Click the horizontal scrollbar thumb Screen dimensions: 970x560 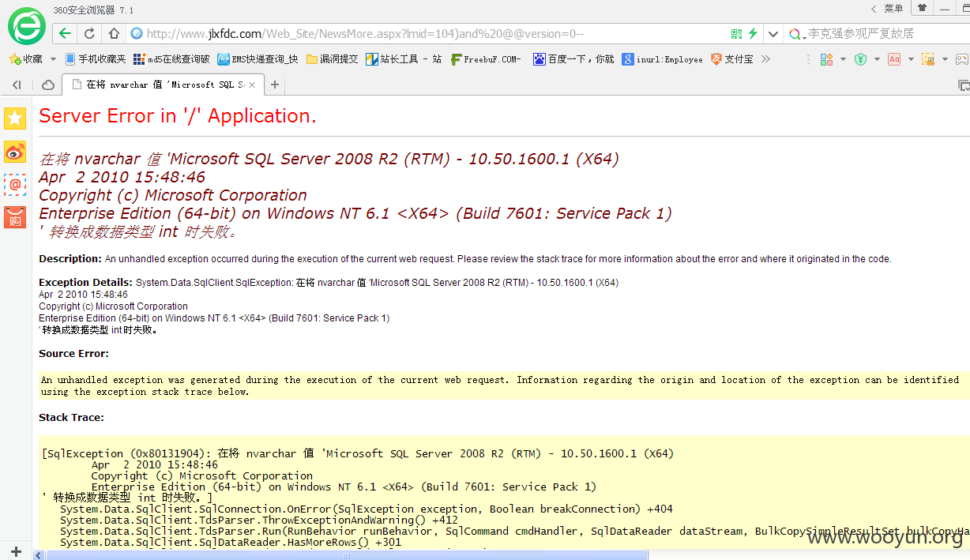click(348, 555)
